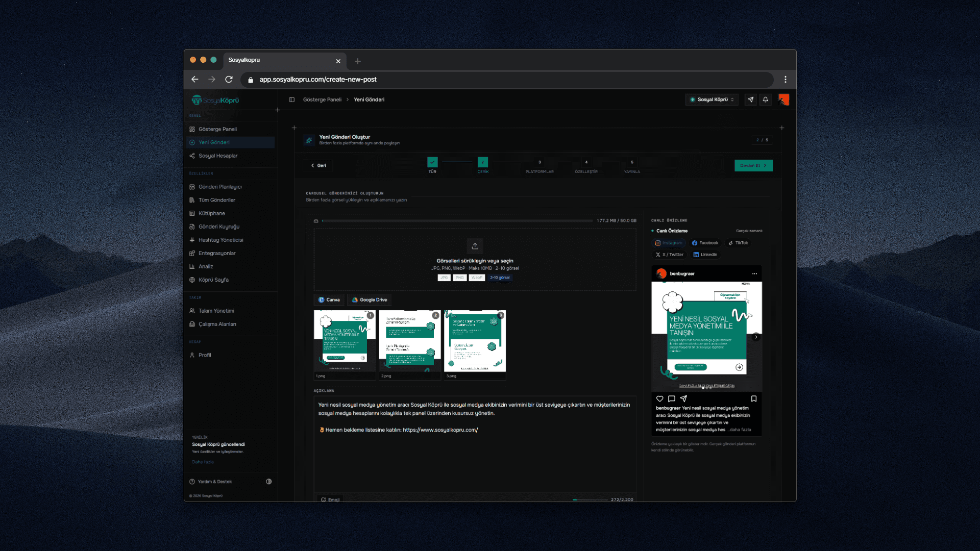
Task: Click the bookmark save icon in preview
Action: click(x=754, y=399)
